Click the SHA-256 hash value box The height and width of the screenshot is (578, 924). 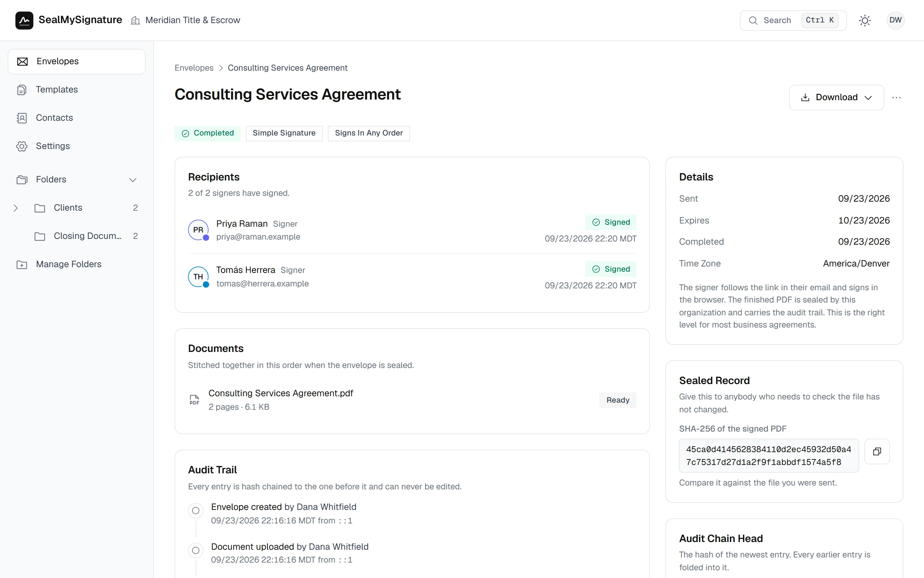pyautogui.click(x=769, y=456)
